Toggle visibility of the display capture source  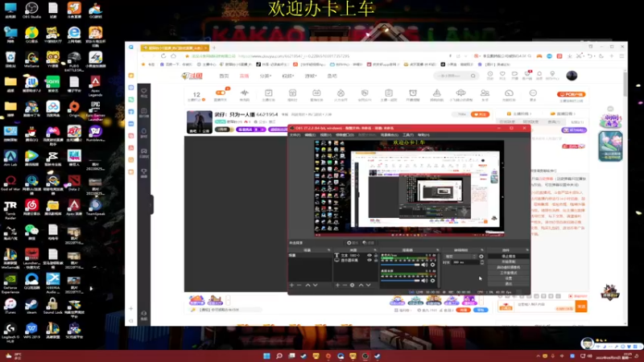point(369,260)
